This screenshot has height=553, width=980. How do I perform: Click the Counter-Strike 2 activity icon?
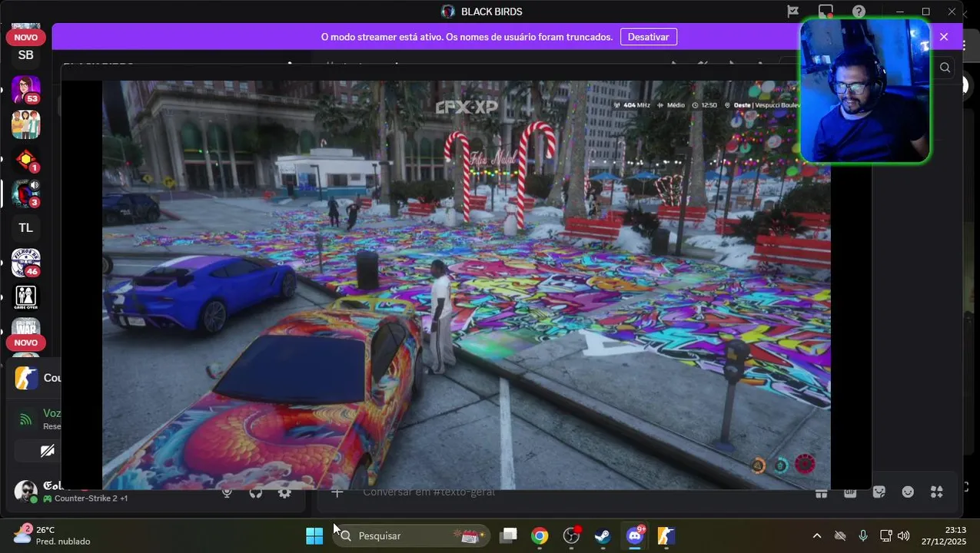pos(26,378)
